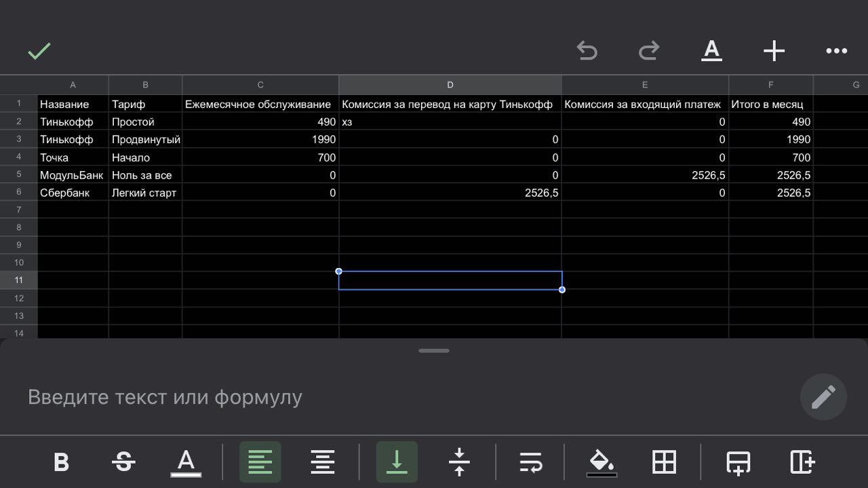Select the 'Ноль за все' cell
The height and width of the screenshot is (488, 868).
click(x=145, y=174)
